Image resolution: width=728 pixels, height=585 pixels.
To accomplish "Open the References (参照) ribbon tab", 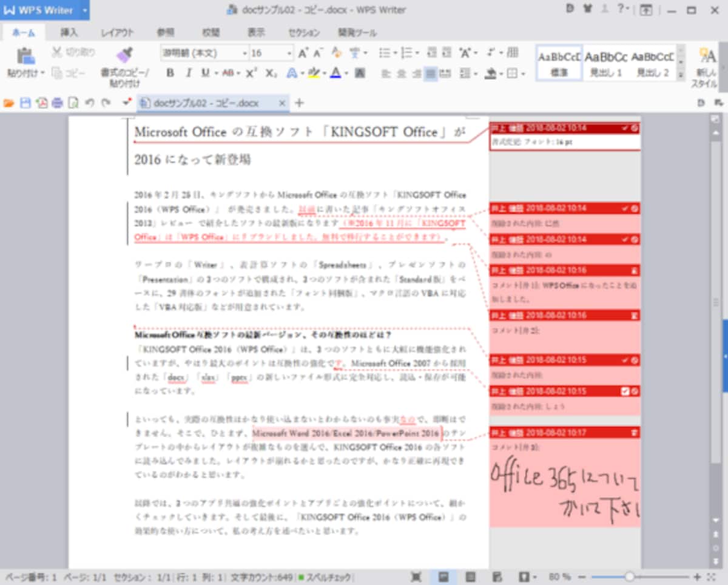I will click(165, 33).
